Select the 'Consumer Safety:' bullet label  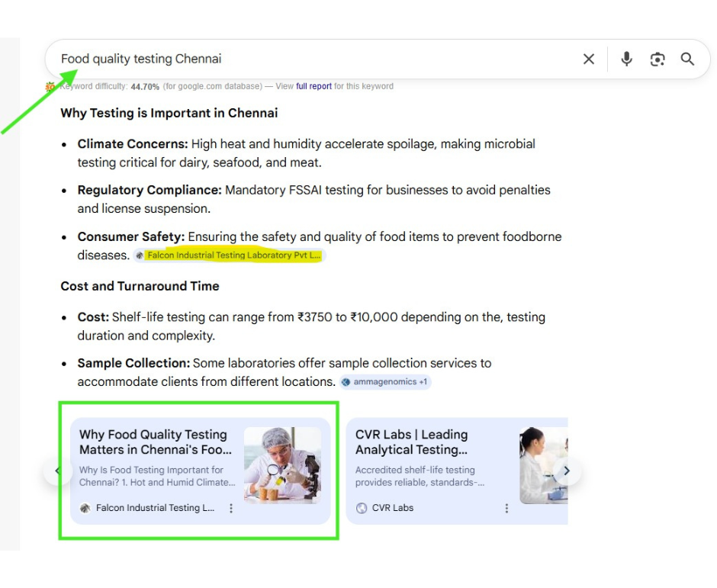coord(131,237)
